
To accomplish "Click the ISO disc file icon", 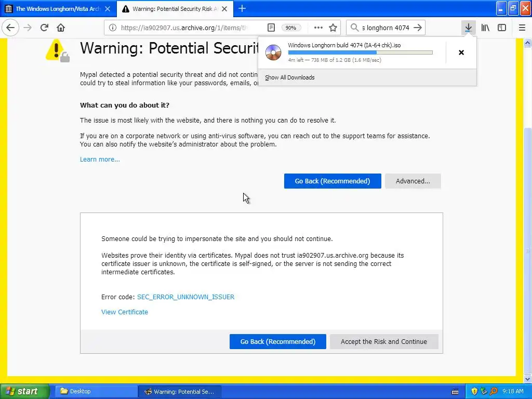I will coord(273,52).
